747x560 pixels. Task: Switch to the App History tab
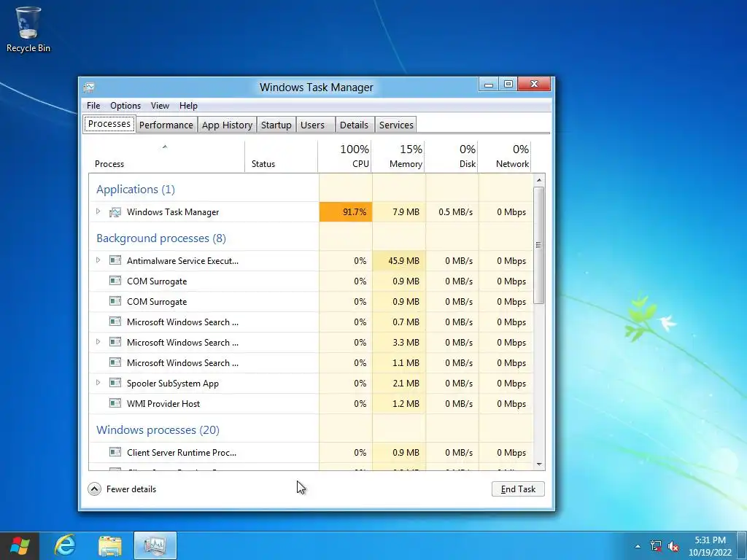coord(228,125)
